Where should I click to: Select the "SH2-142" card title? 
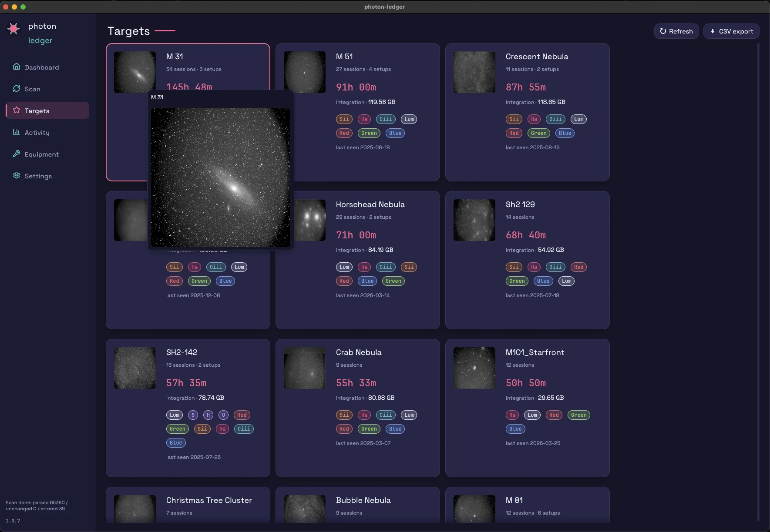(x=182, y=352)
